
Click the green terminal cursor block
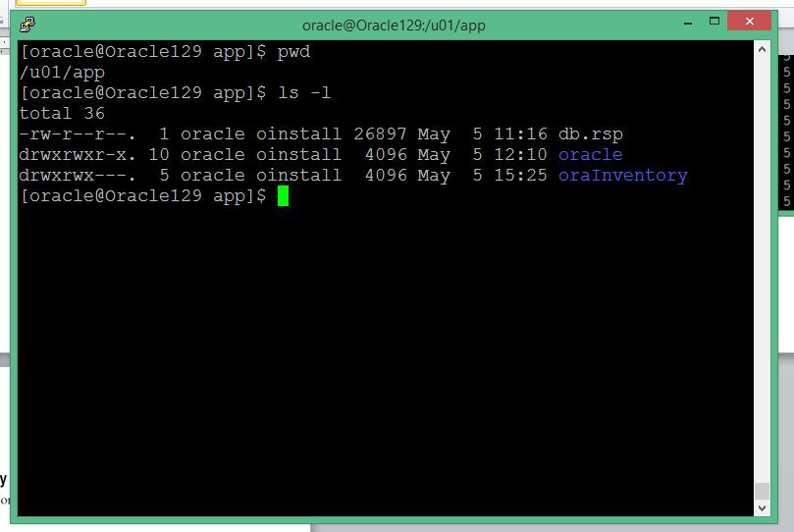point(283,196)
